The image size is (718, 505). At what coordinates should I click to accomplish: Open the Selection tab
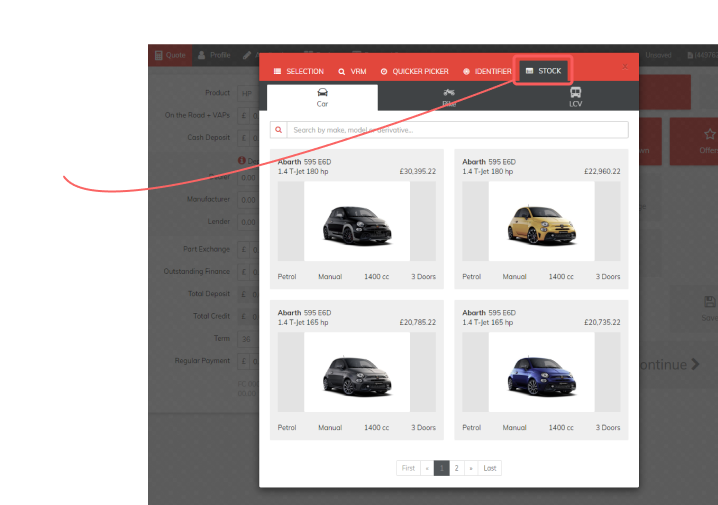299,71
